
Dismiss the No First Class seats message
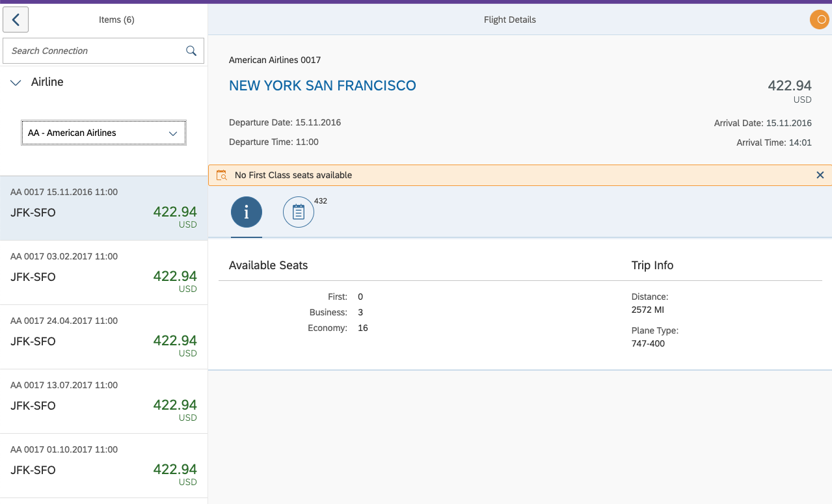[x=820, y=175]
